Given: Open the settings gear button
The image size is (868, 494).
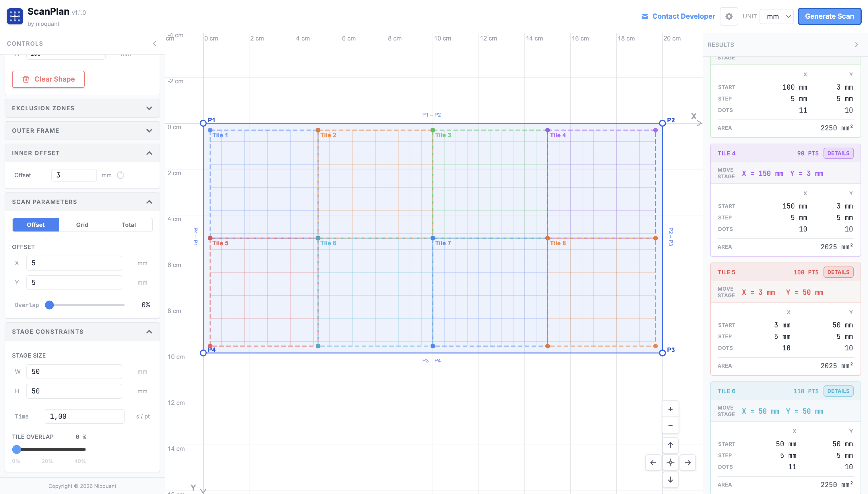Looking at the screenshot, I should pos(729,16).
